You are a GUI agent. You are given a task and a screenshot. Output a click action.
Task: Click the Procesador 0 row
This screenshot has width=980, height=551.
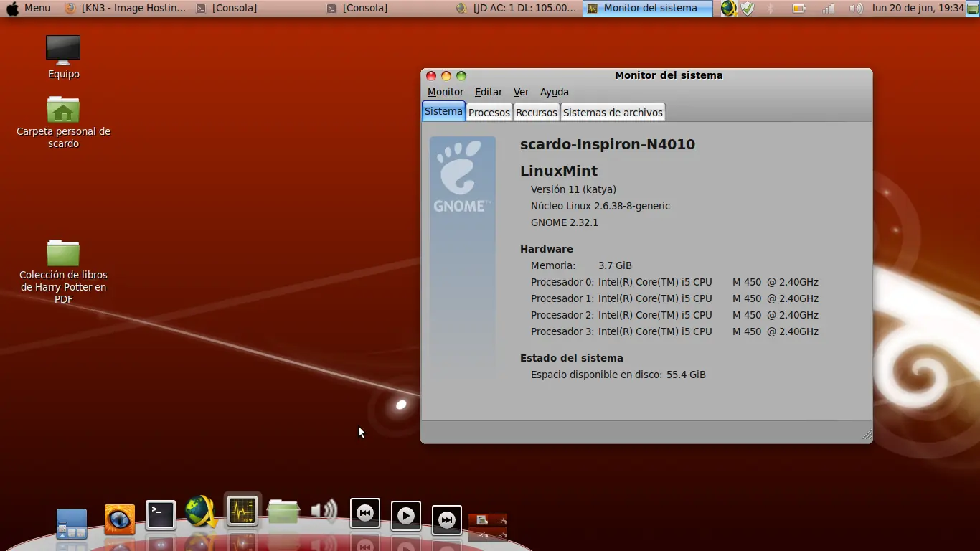pos(674,282)
